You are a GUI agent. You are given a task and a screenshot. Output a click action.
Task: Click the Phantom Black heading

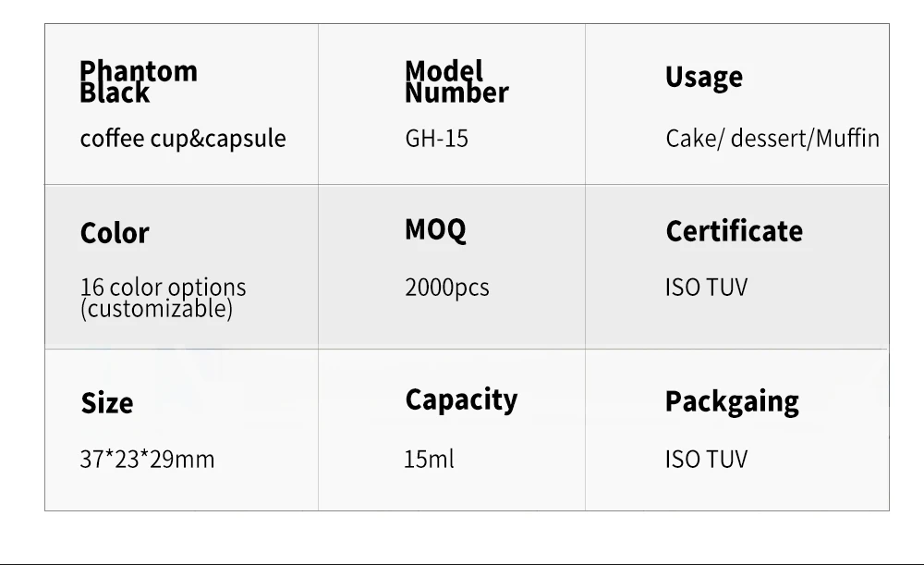tap(139, 82)
